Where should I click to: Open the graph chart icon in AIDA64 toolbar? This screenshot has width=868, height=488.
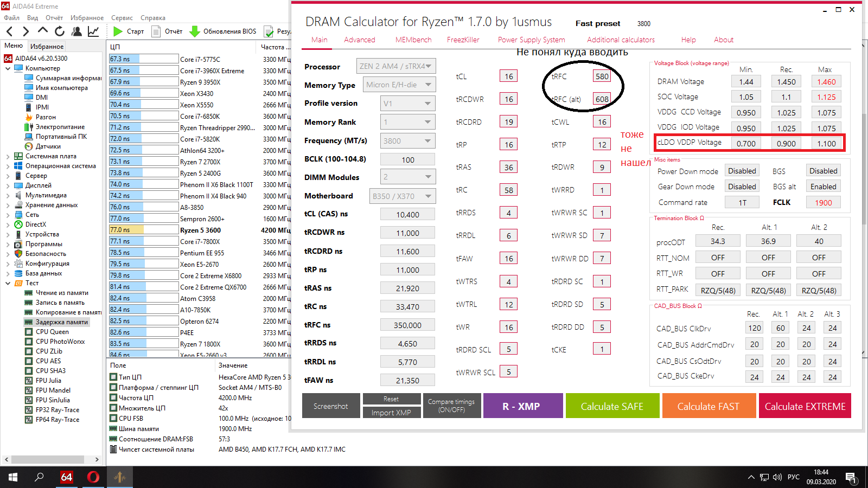[x=93, y=31]
